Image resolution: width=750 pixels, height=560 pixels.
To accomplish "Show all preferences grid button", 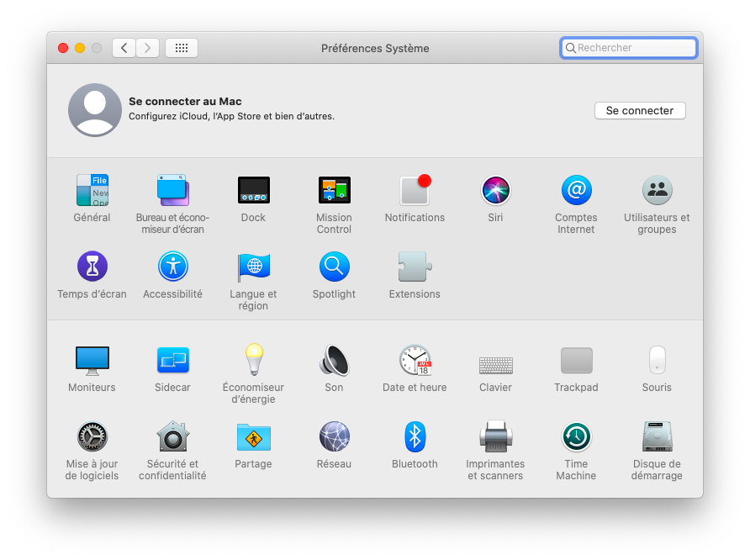I will coord(182,48).
